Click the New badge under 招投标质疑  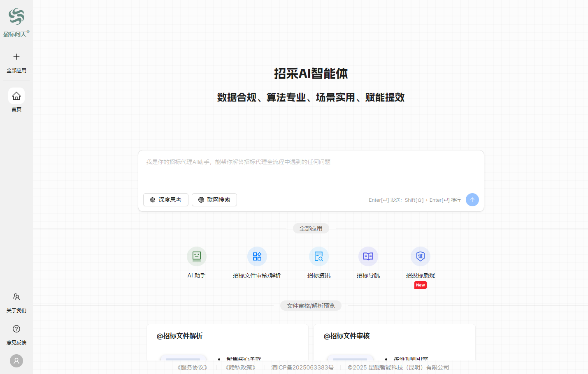[x=421, y=285]
